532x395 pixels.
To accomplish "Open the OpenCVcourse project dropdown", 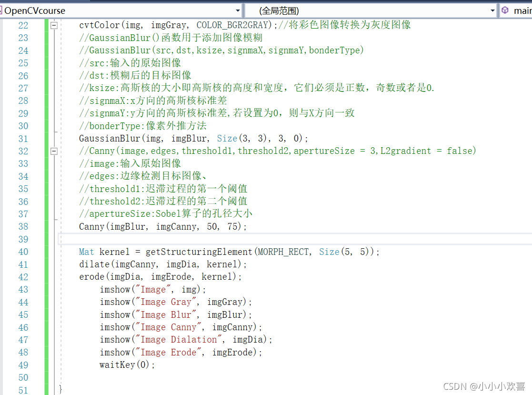I will [237, 10].
